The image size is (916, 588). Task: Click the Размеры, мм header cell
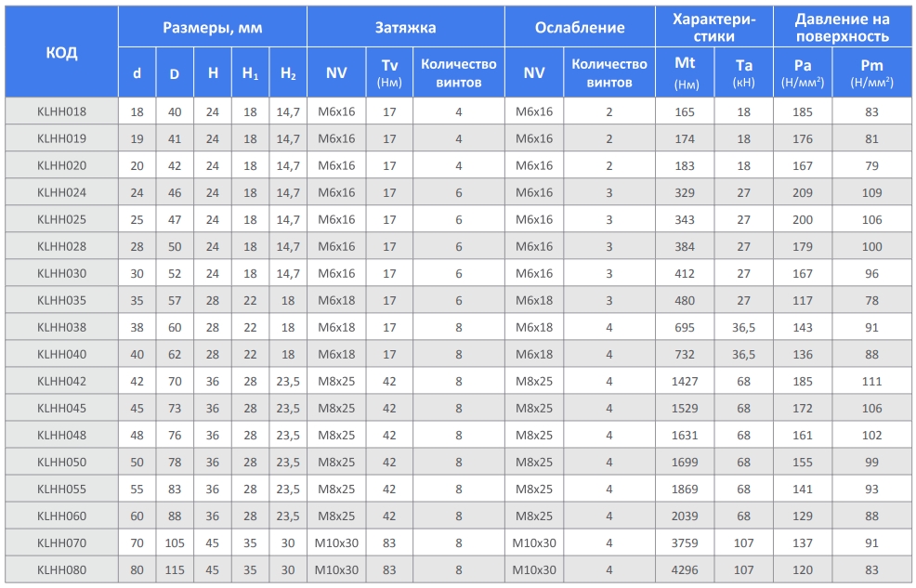click(212, 28)
